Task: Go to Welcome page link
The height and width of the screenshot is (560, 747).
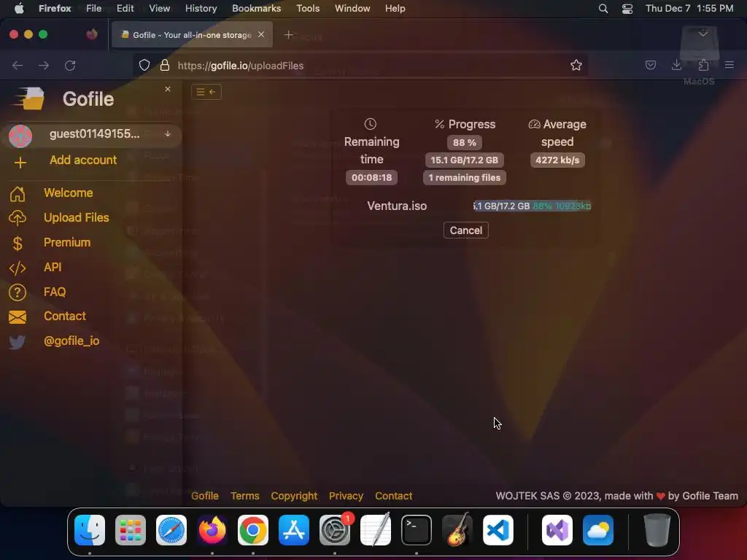Action: [68, 192]
